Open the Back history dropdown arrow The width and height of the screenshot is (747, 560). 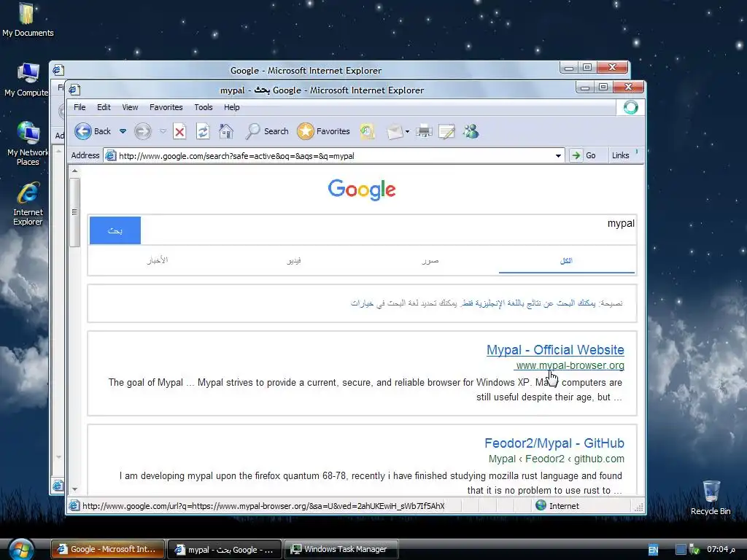[123, 131]
